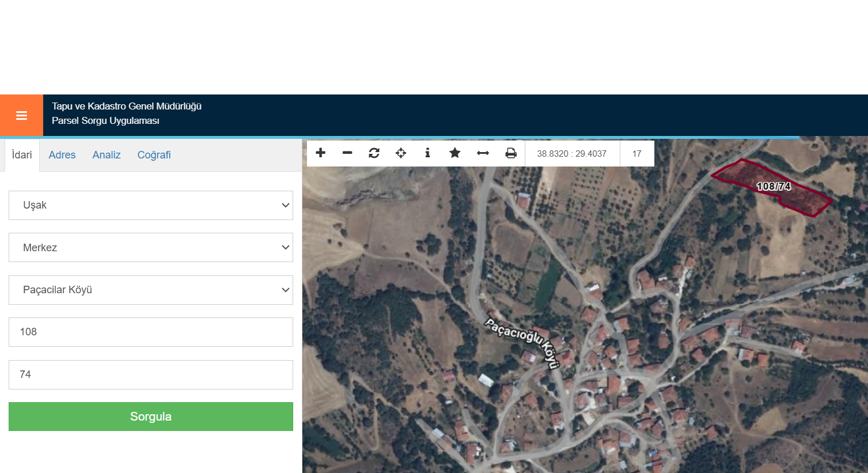Click the refresh arrows icon
This screenshot has width=868, height=473.
click(374, 153)
